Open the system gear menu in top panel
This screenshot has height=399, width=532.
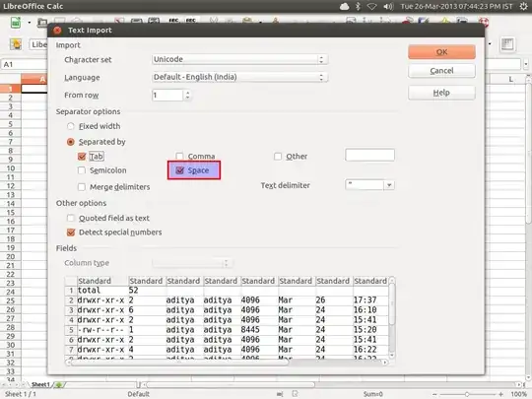click(523, 7)
